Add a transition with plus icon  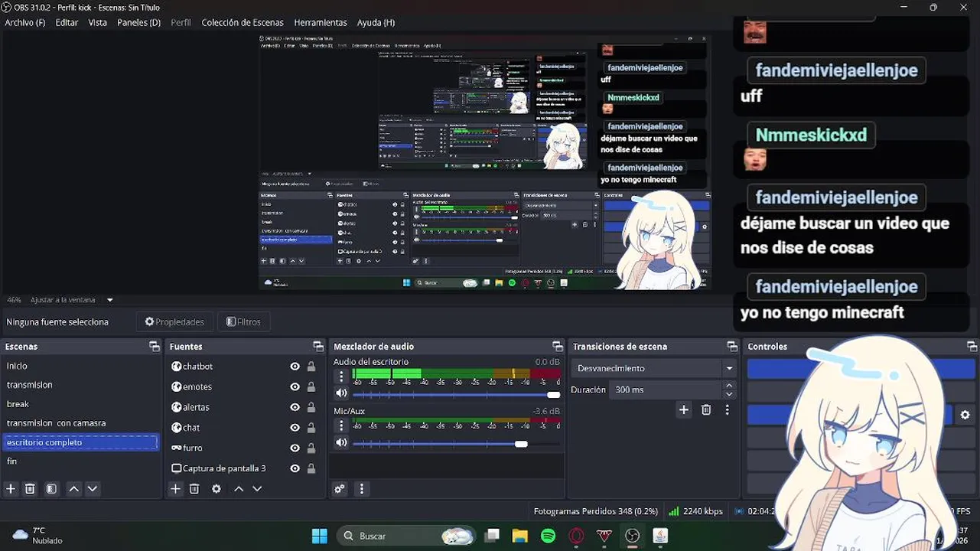(x=684, y=410)
